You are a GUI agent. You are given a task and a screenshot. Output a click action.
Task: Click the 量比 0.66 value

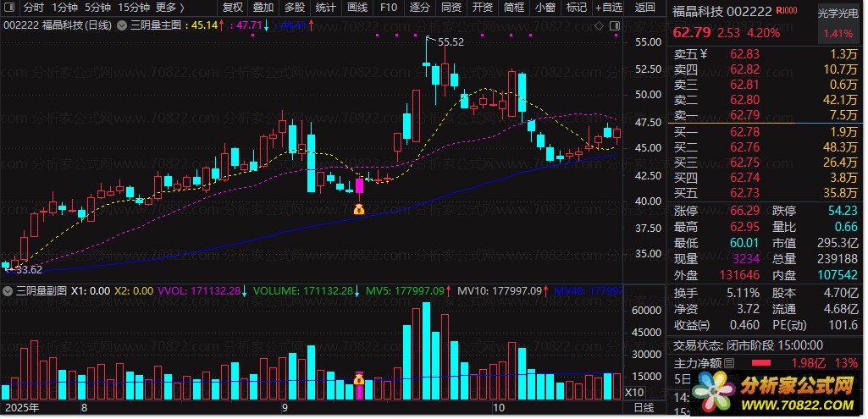pos(846,227)
